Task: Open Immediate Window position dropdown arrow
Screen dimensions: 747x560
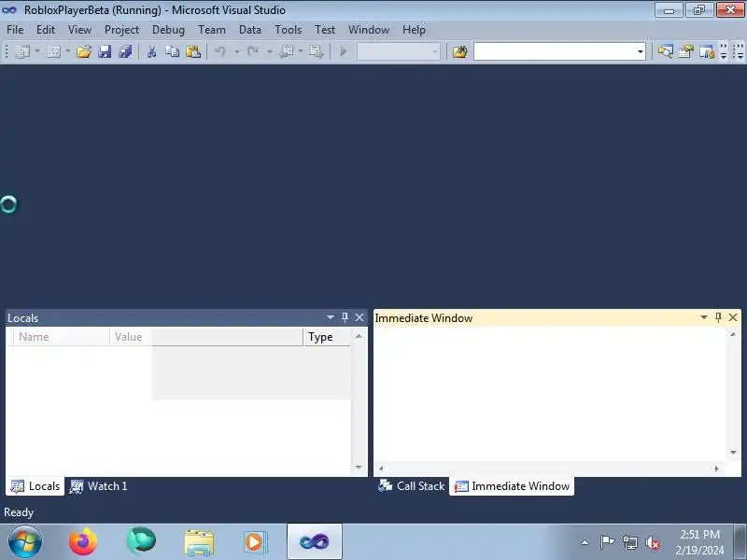Action: coord(704,317)
